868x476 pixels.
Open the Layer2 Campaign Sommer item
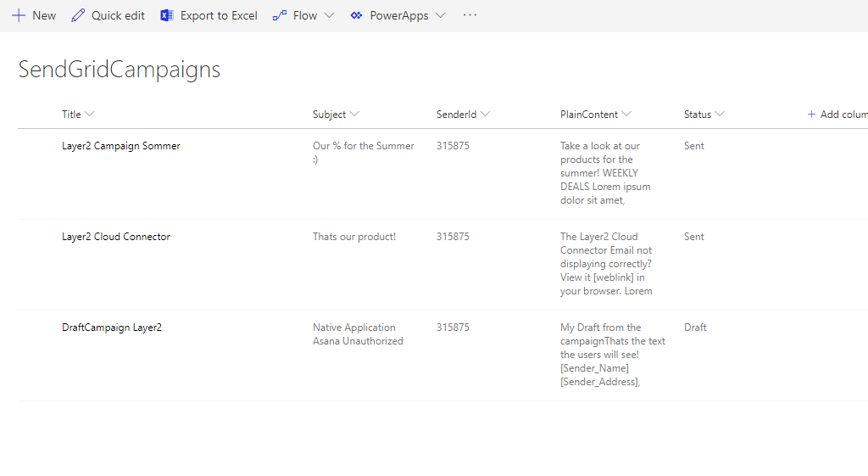tap(120, 146)
